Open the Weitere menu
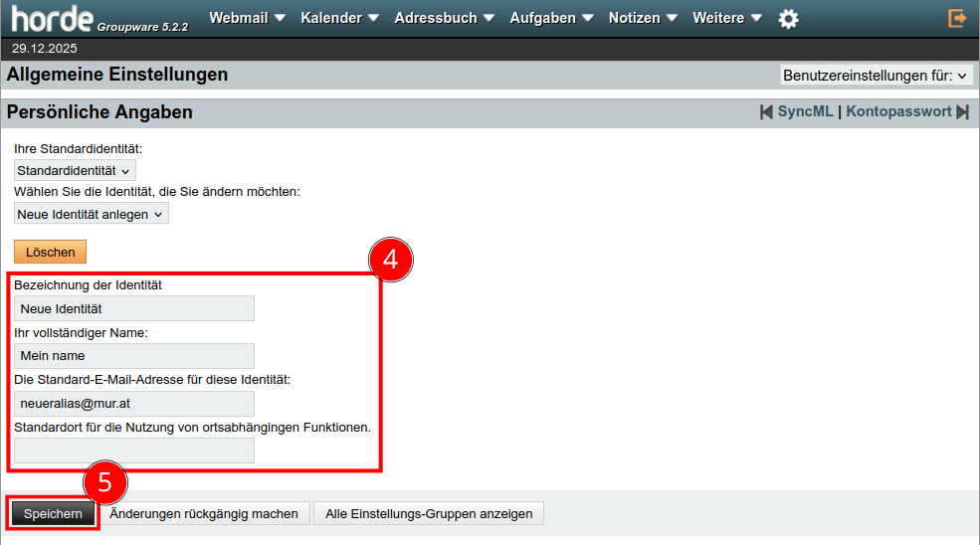The height and width of the screenshot is (545, 980). point(727,18)
